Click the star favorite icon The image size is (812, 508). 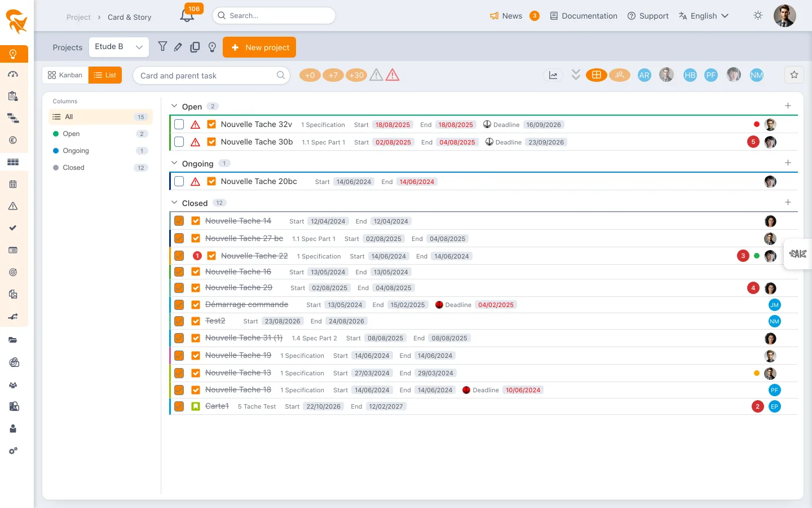(x=794, y=75)
